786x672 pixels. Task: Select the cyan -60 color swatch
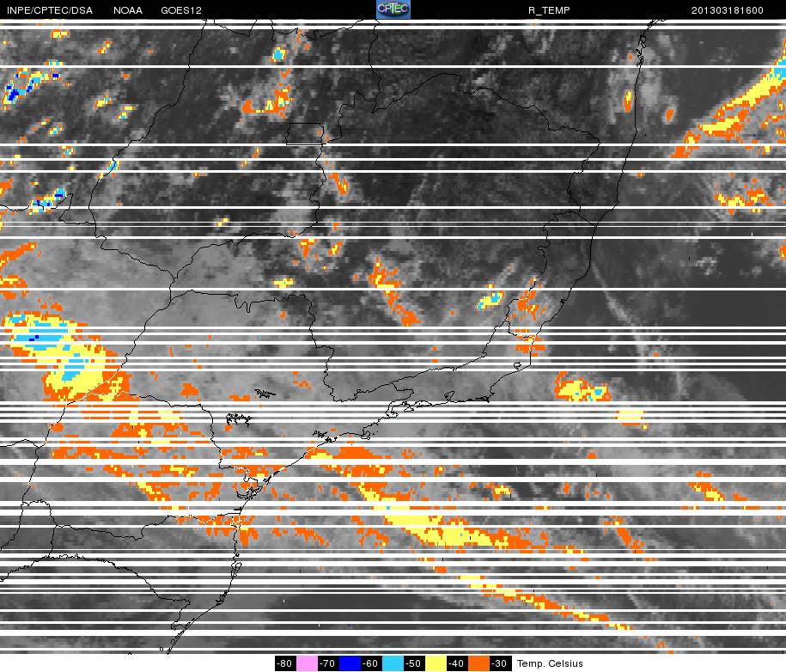393,663
